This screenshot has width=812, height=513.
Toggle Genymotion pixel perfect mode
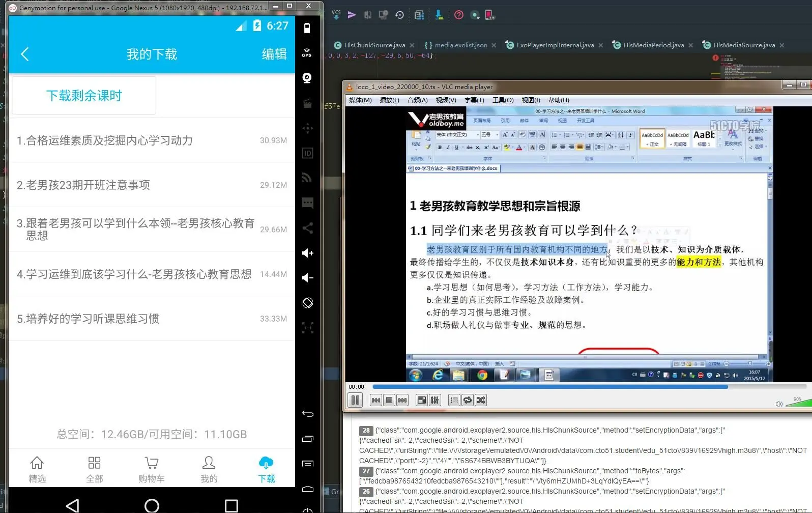tap(307, 327)
